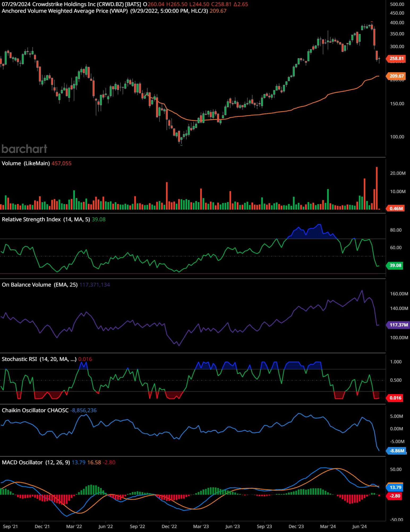410x532 pixels.
Task: Click the Mar '22 date label on time axis
Action: tap(74, 526)
